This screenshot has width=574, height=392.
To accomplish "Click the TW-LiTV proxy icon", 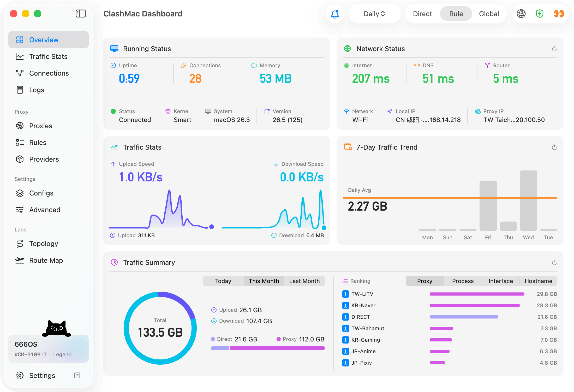I will pos(346,294).
